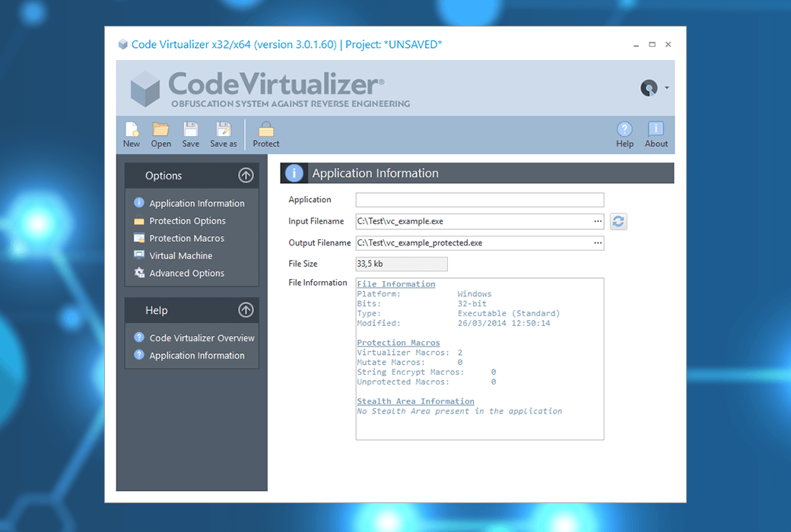The width and height of the screenshot is (791, 532).
Task: Switch to the Virtual Machine settings
Action: pos(181,255)
